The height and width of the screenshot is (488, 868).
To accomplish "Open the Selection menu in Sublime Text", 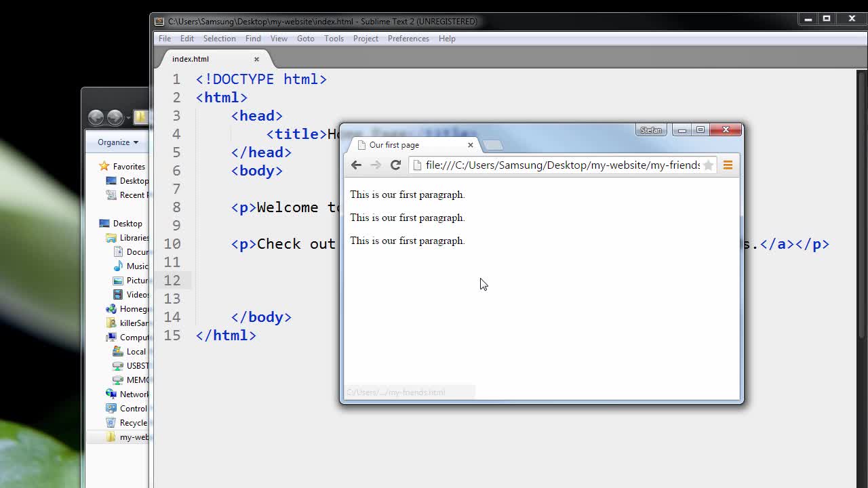I will (x=220, y=39).
